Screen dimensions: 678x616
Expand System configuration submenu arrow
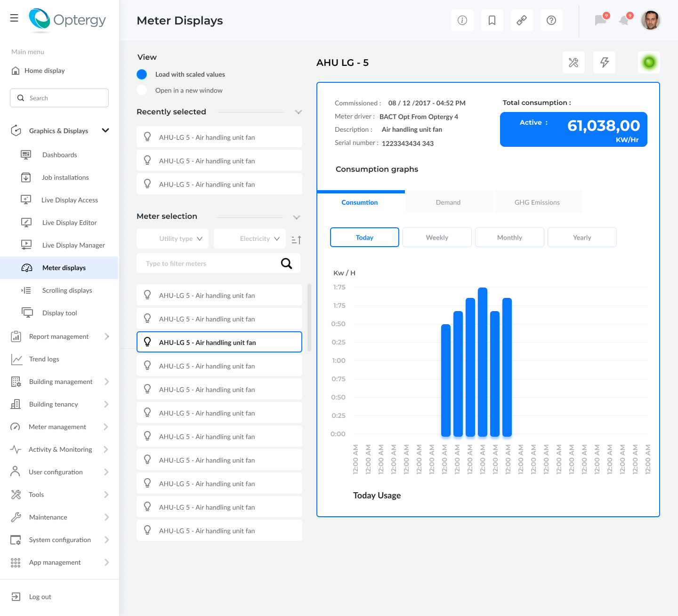coord(107,540)
